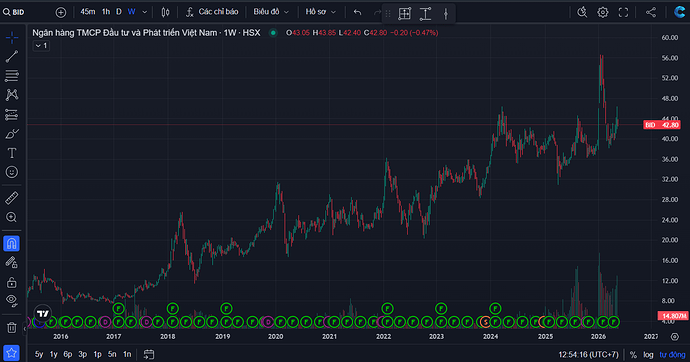Remove drawings with trash icon
Screen dimensions: 690x362
coord(12,328)
